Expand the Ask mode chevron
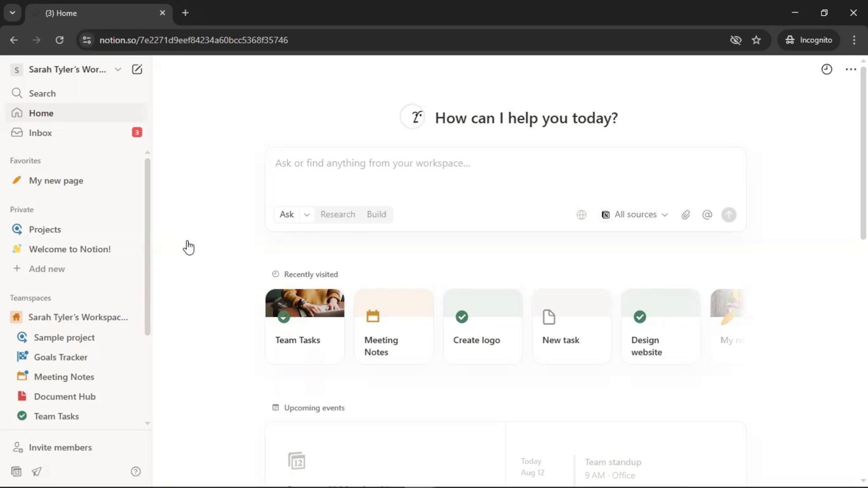The image size is (868, 488). [x=307, y=215]
